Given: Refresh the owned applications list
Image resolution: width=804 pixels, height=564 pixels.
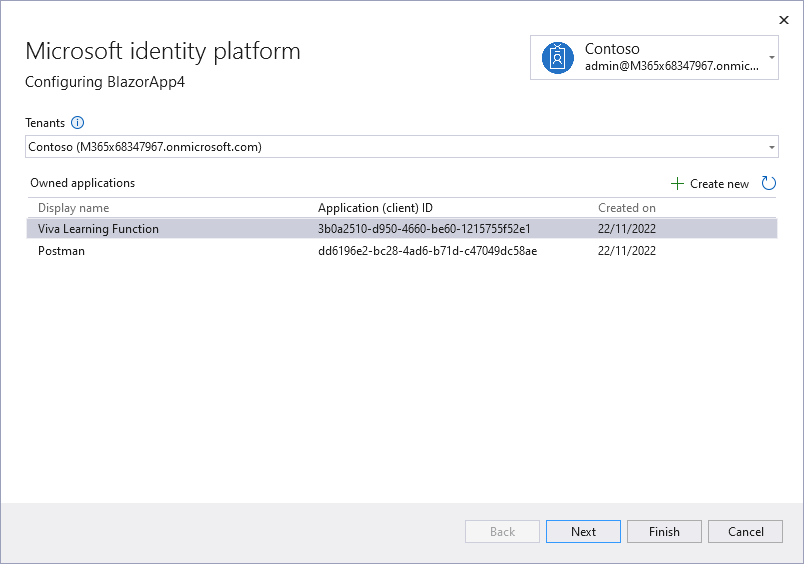Looking at the screenshot, I should pos(769,183).
